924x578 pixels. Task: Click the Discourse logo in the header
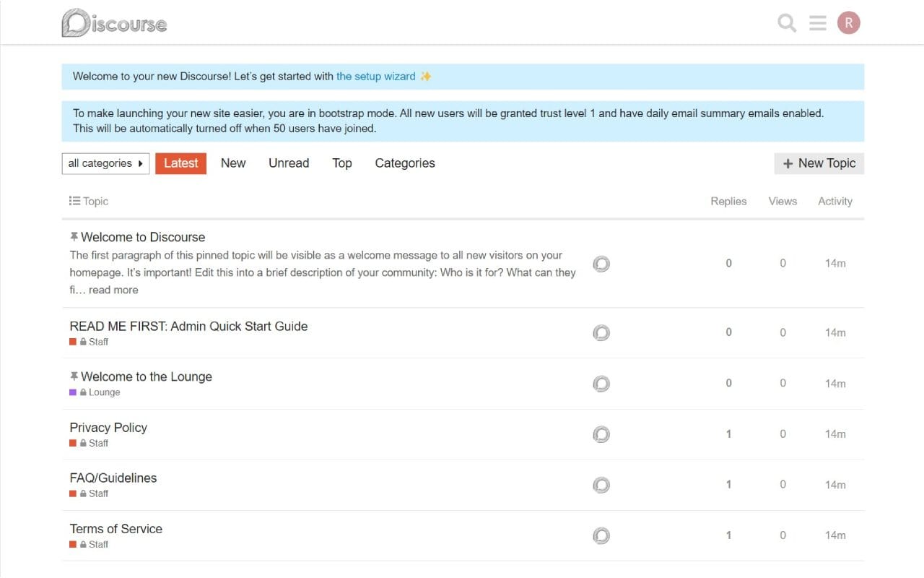pyautogui.click(x=113, y=22)
